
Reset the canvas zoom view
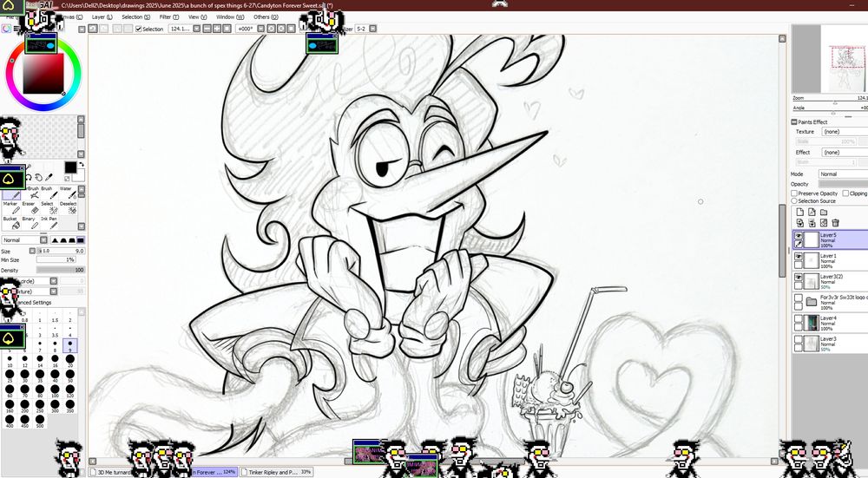(x=226, y=29)
